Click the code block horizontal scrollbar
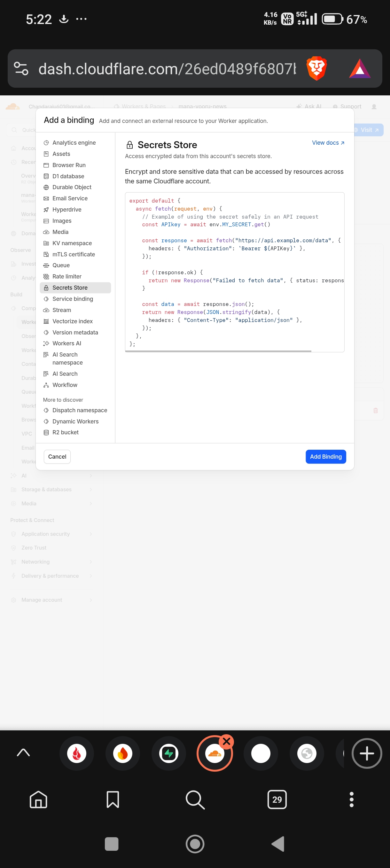This screenshot has height=868, width=390. (x=218, y=351)
